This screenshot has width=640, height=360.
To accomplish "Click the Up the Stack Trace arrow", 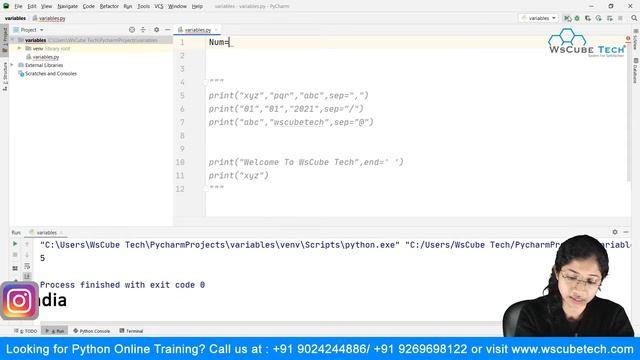I will click(27, 244).
